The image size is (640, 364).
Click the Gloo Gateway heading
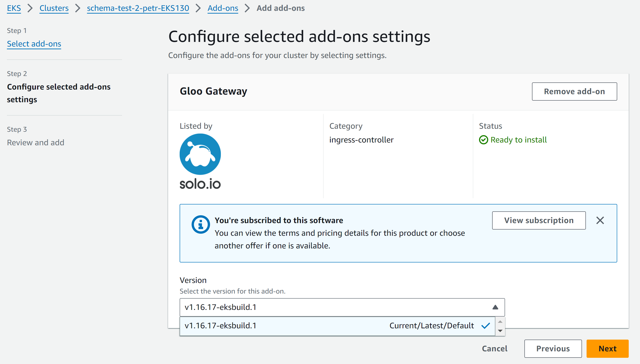[x=213, y=91]
